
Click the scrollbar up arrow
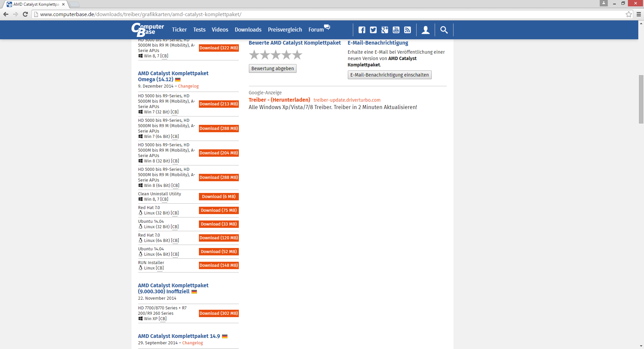[641, 23]
